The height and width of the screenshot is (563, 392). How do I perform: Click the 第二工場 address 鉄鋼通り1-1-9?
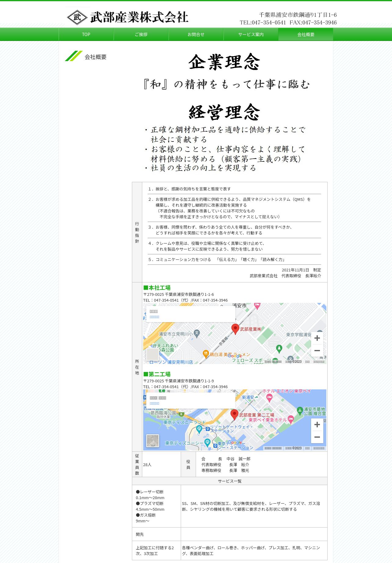179,381
